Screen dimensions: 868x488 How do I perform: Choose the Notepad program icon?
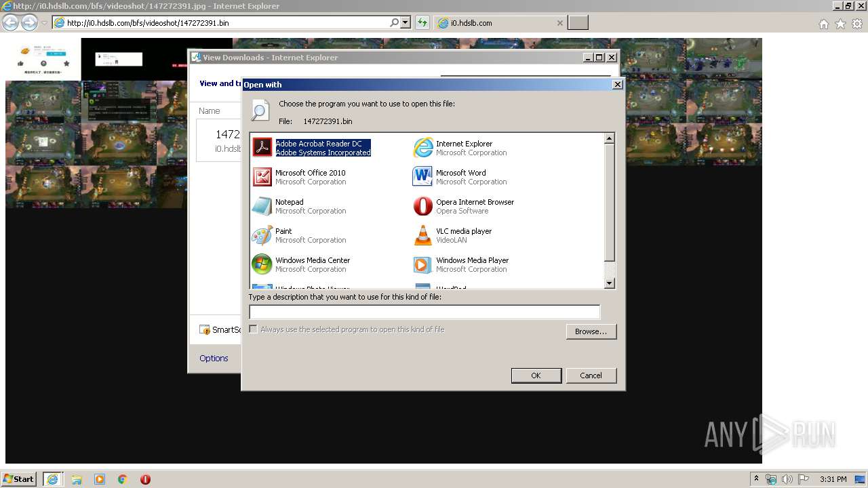point(262,205)
